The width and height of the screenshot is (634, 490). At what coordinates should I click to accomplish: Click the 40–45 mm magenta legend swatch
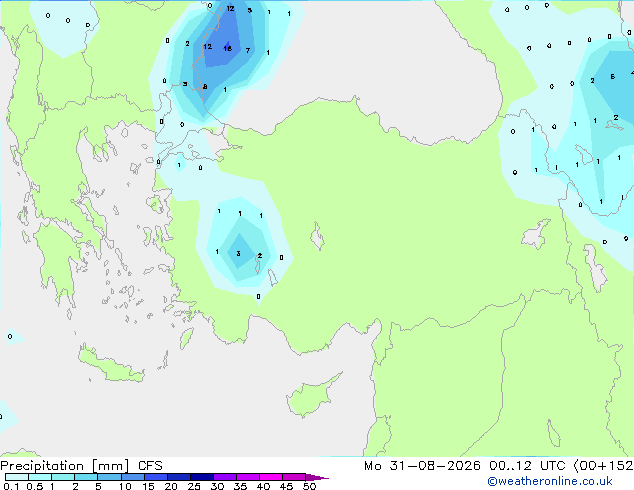pos(271,477)
